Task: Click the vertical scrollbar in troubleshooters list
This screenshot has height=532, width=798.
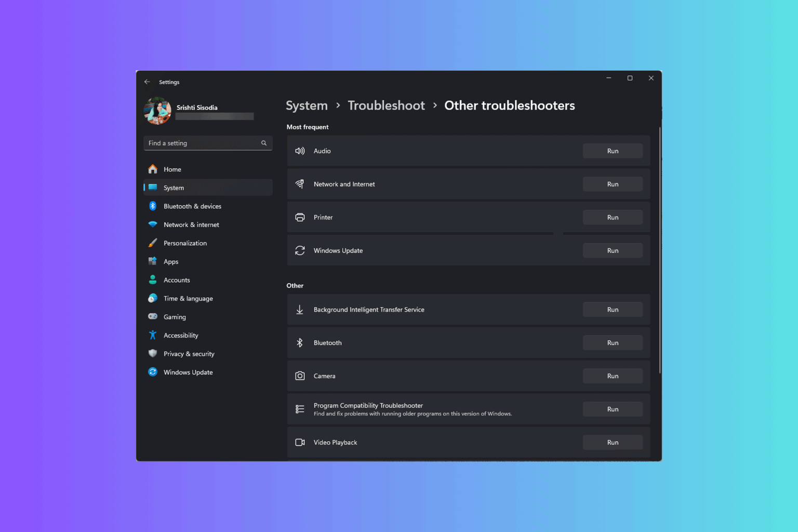Action: coord(660,249)
